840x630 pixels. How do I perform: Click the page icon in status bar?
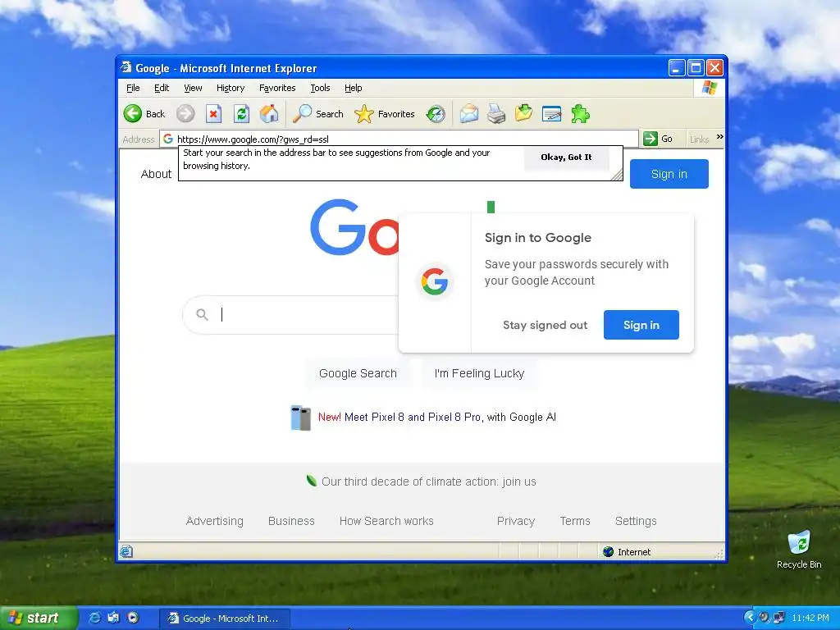(126, 551)
